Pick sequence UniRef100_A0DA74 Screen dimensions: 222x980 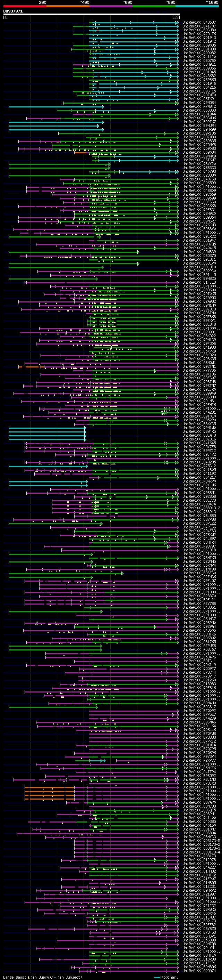[x=199, y=971]
